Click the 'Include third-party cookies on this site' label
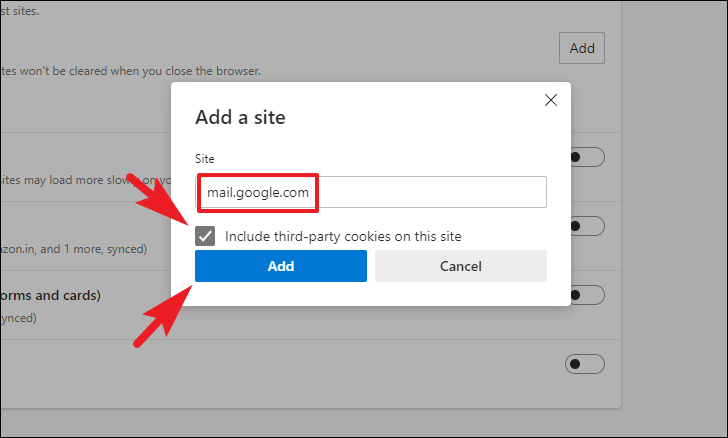This screenshot has width=728, height=438. click(343, 236)
